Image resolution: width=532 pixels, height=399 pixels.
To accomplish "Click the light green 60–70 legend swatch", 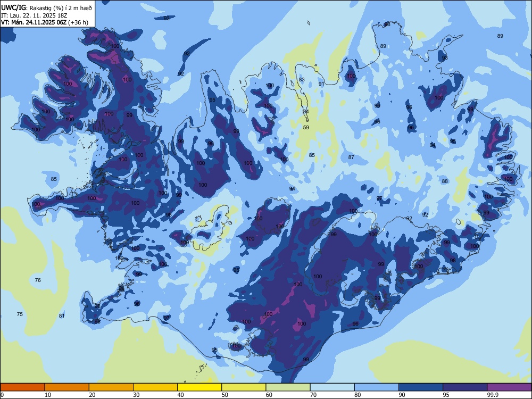I will tap(288, 387).
